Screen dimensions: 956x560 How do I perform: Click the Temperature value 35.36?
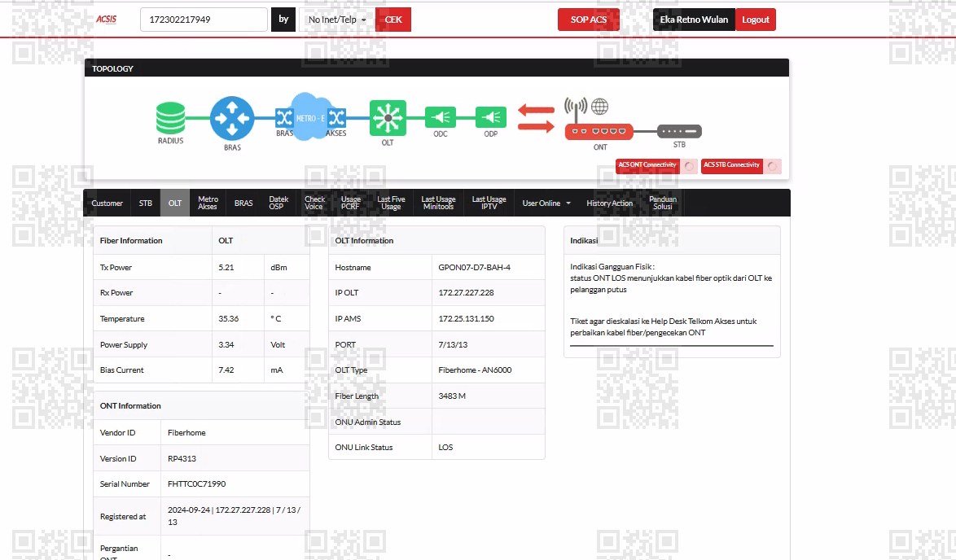click(229, 319)
